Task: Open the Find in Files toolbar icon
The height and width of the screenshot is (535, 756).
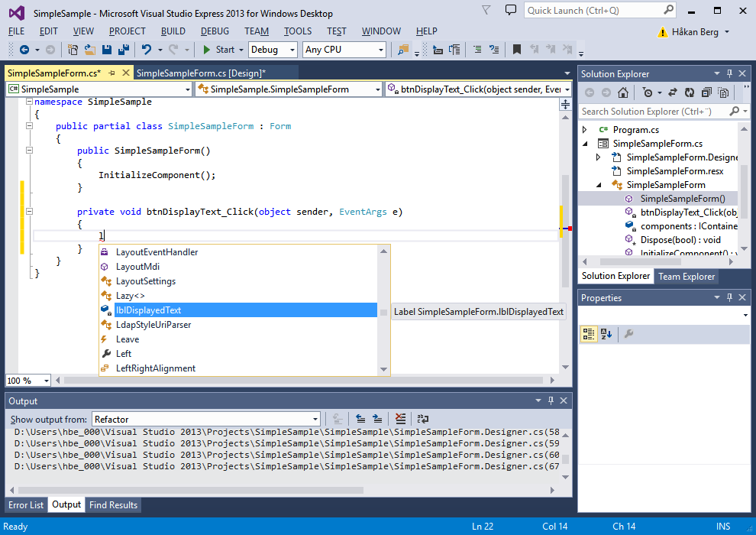Action: tap(403, 50)
